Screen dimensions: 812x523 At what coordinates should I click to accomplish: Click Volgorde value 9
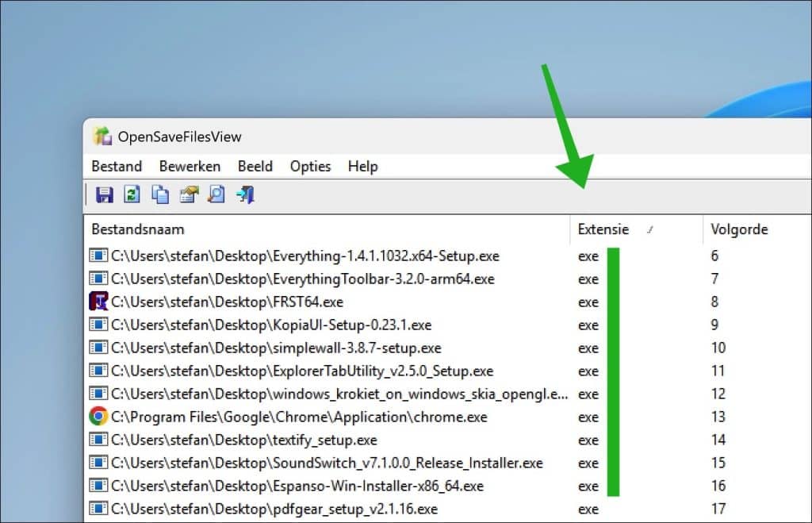714,325
